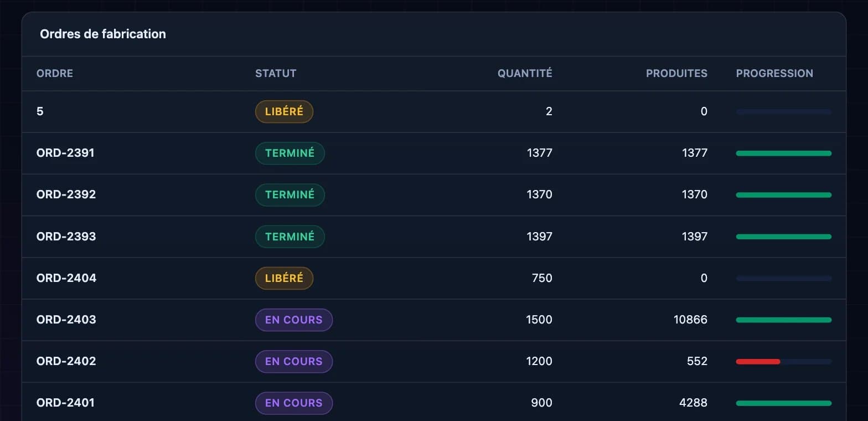Click the PROGRESSION column header
This screenshot has height=421, width=868.
[774, 73]
